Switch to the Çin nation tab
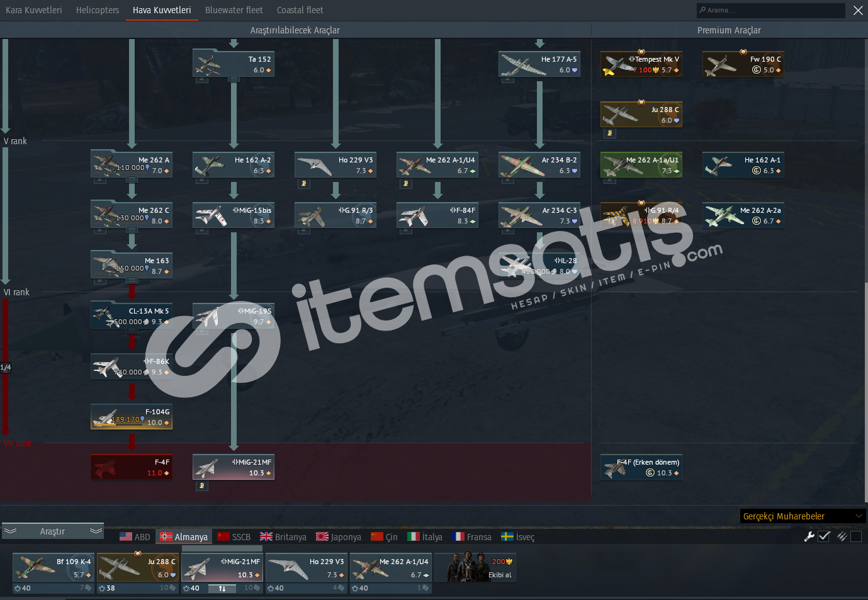Screen dimensions: 868x600 pos(385,537)
